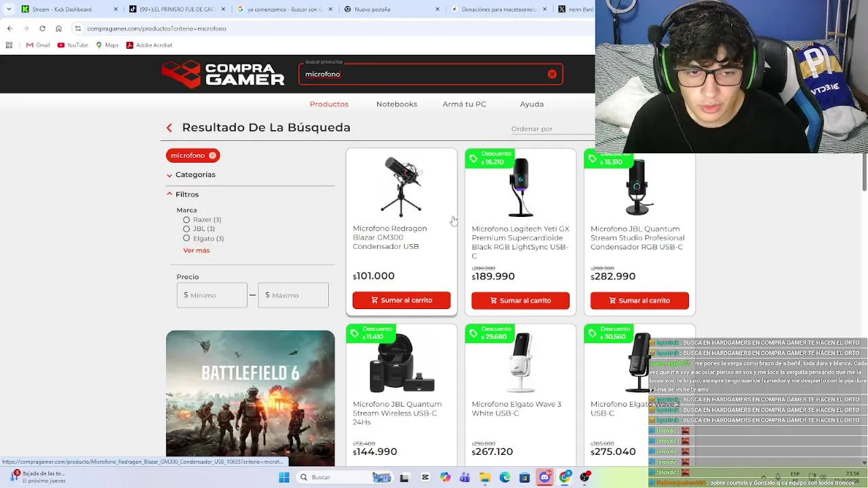
Task: Reload the page with the refresh icon
Action: [42, 28]
